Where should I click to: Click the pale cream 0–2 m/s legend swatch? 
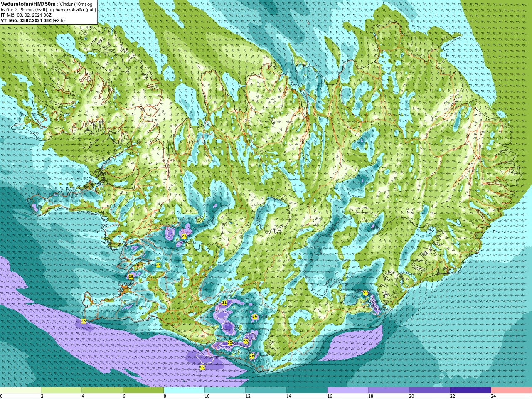[x=20, y=390]
